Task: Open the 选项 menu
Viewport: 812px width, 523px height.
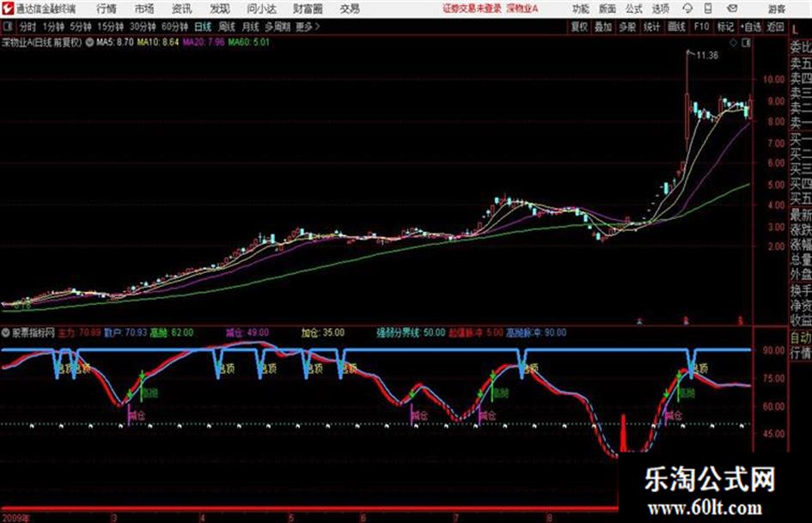Action: [x=661, y=9]
